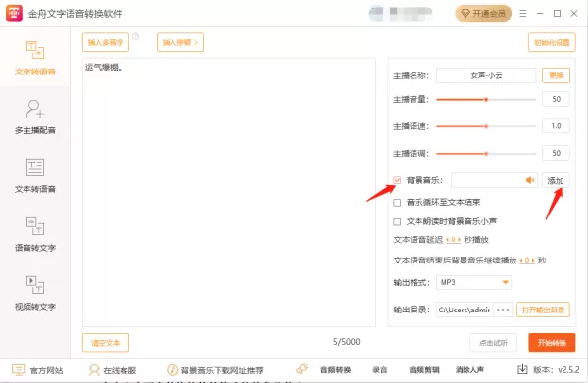Open the 官方网站 link in the bottom bar
Image resolution: width=588 pixels, height=383 pixels.
coord(46,370)
